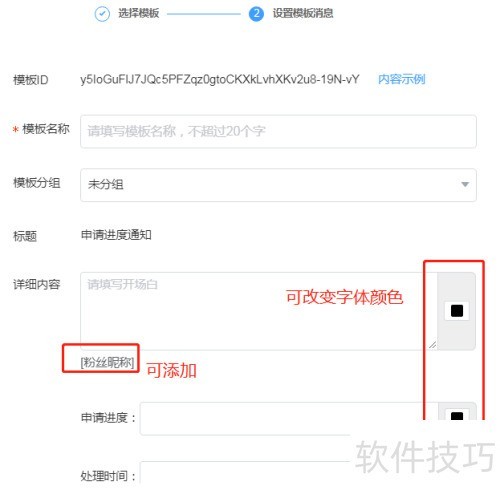This screenshot has height=494, width=500.
Task: Click the template ID text
Action: tap(220, 79)
